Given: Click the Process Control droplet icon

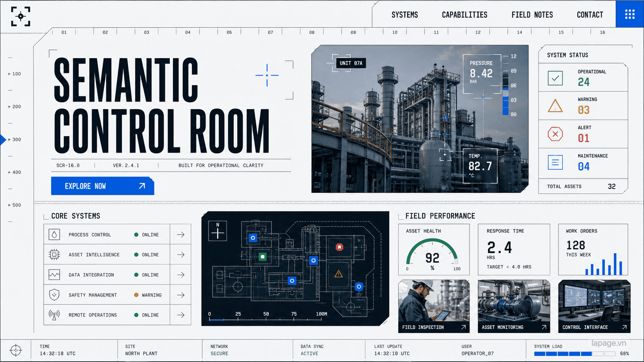Looking at the screenshot, I should click(54, 235).
